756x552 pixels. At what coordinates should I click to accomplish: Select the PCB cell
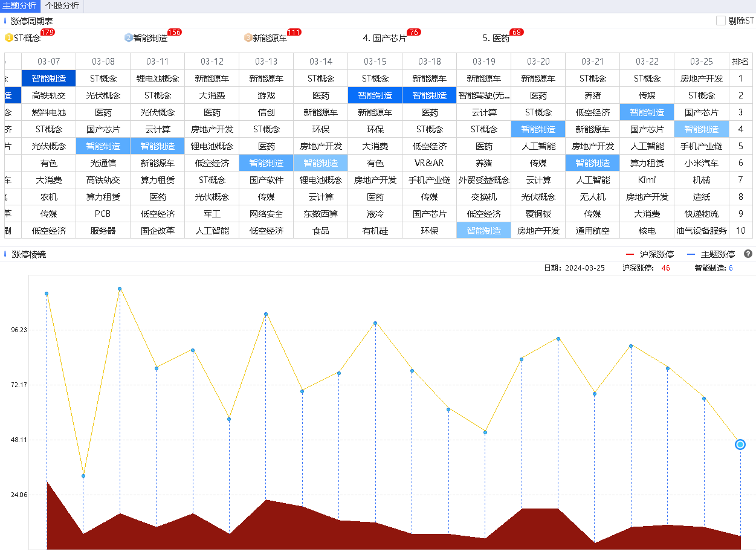pyautogui.click(x=103, y=214)
